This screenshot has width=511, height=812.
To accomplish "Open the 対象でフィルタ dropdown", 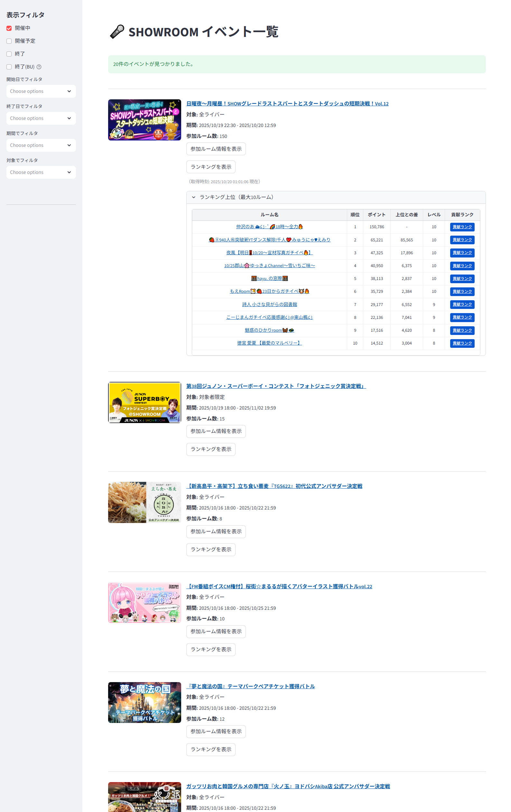I will (41, 172).
